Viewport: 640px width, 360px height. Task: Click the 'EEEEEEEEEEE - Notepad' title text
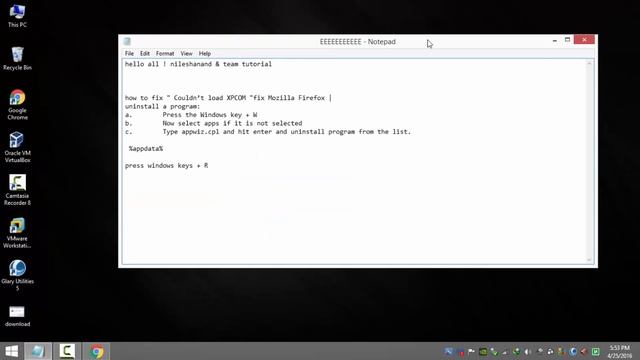point(358,42)
